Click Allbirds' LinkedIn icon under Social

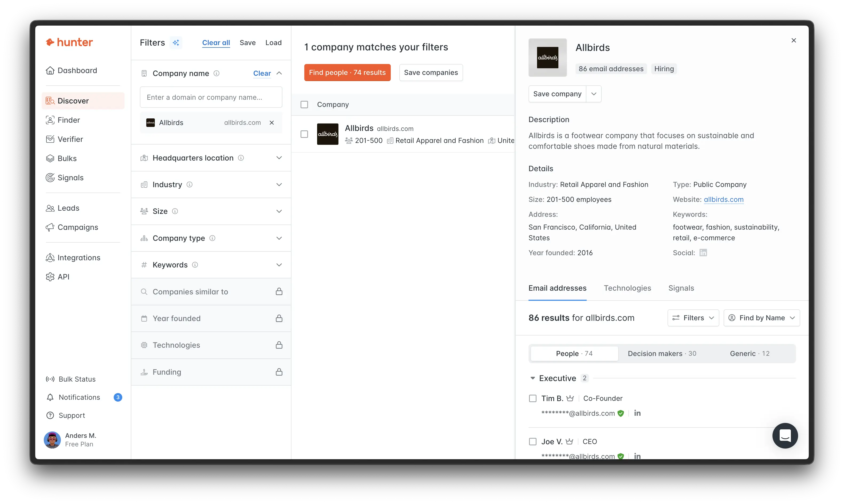703,253
